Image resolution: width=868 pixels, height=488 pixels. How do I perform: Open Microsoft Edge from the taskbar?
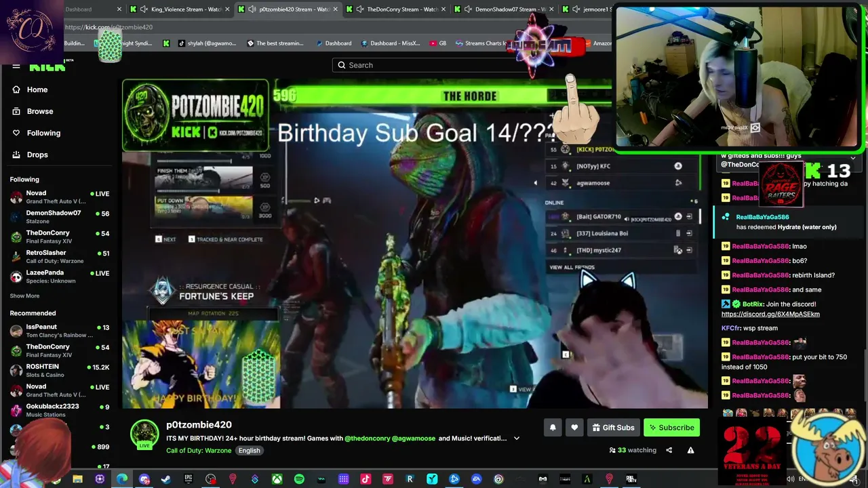[122, 479]
